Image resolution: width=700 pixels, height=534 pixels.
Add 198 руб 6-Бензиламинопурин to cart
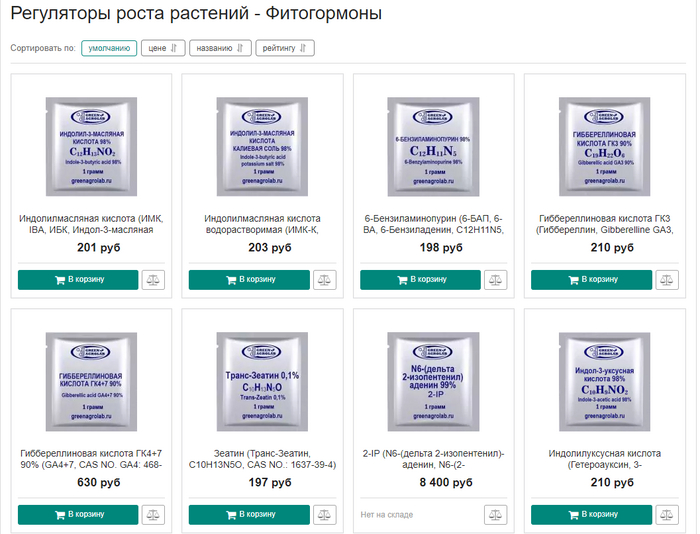[419, 280]
